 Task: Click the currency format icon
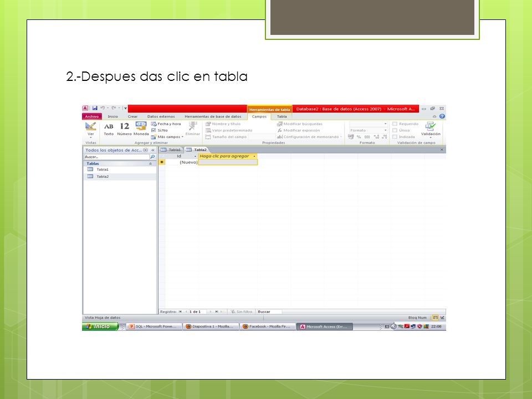tap(351, 137)
